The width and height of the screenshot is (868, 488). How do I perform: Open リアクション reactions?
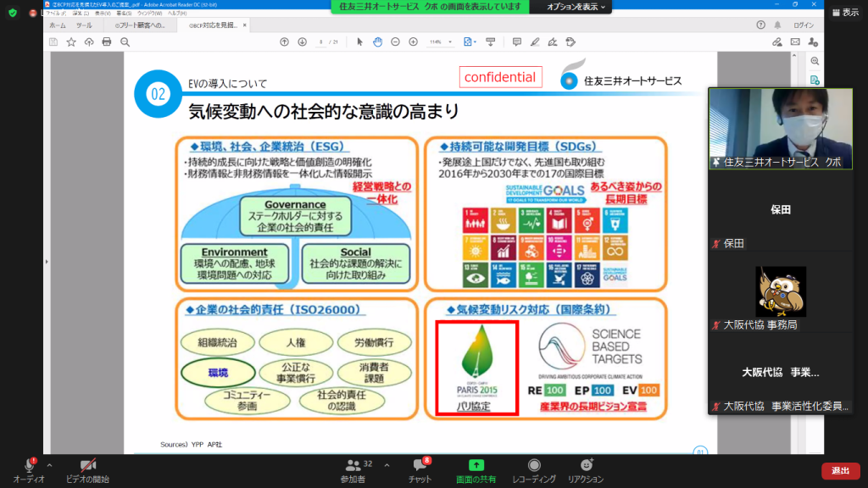[x=586, y=471]
